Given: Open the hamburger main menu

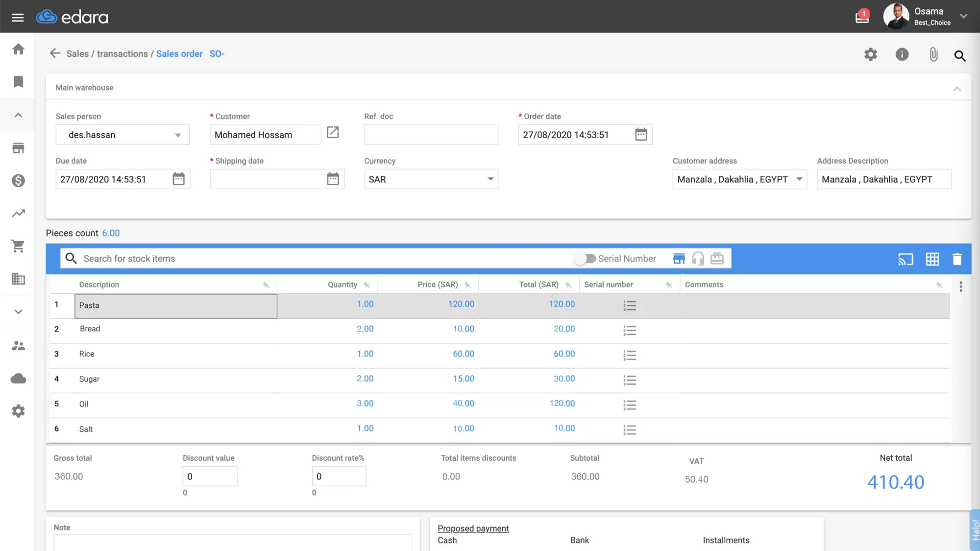Looking at the screenshot, I should click(18, 18).
